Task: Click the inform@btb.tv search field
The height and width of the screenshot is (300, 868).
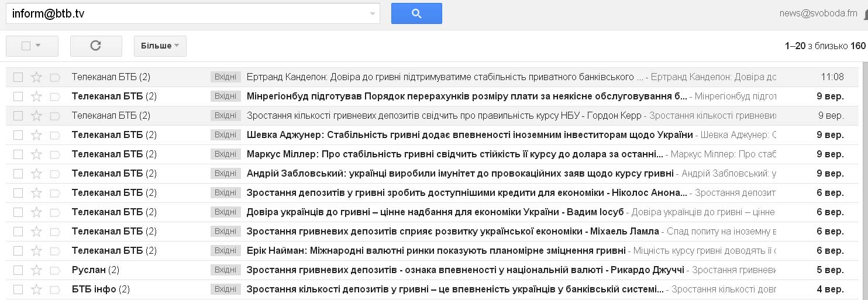Action: [x=187, y=14]
